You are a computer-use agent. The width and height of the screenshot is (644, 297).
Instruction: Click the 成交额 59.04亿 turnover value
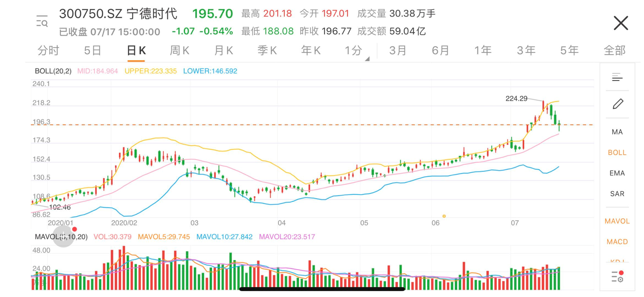tap(391, 31)
